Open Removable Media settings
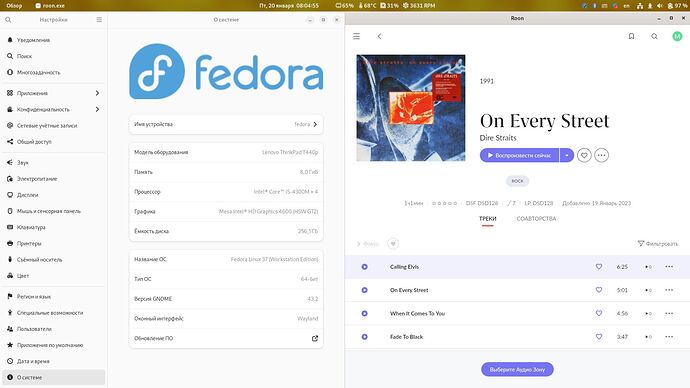Image resolution: width=690 pixels, height=388 pixels. (54, 260)
